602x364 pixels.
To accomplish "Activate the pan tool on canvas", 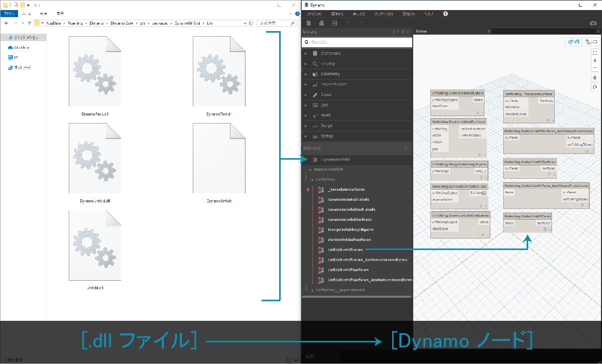I will (x=594, y=77).
